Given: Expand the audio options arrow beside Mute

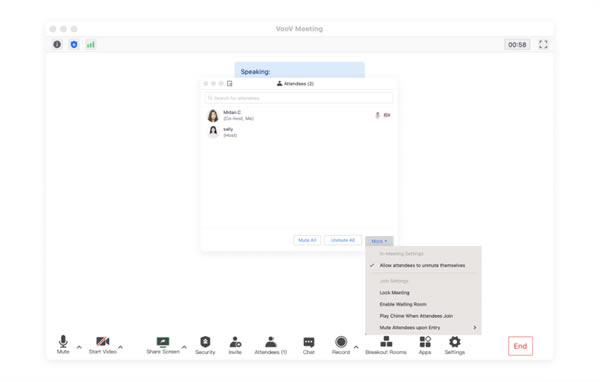Looking at the screenshot, I should 79,347.
